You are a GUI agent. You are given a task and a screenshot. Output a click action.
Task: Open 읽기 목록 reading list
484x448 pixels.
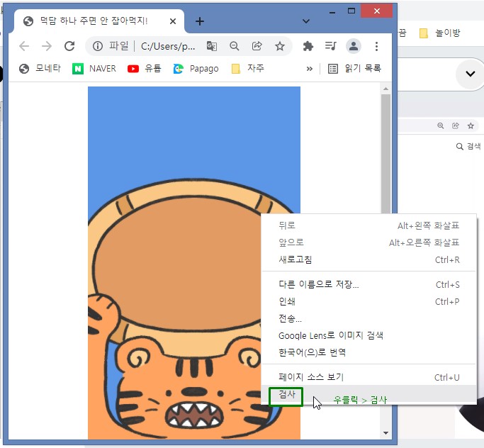354,69
